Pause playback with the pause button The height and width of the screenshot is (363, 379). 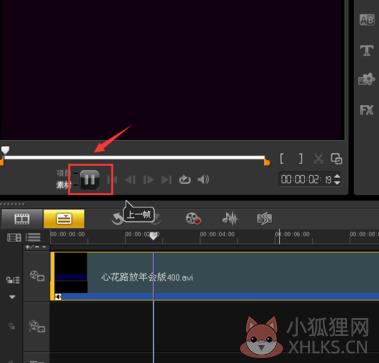pos(90,179)
